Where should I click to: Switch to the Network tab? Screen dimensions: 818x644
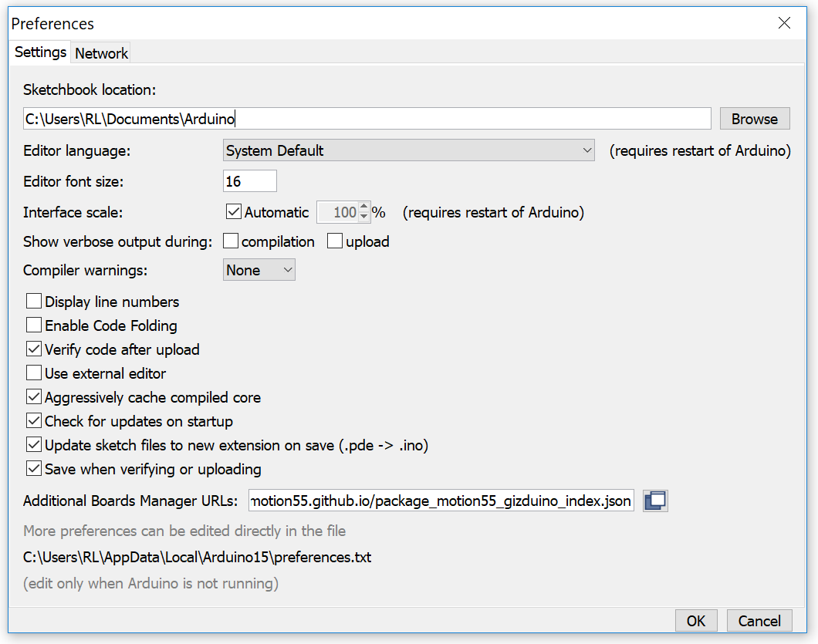pyautogui.click(x=101, y=53)
